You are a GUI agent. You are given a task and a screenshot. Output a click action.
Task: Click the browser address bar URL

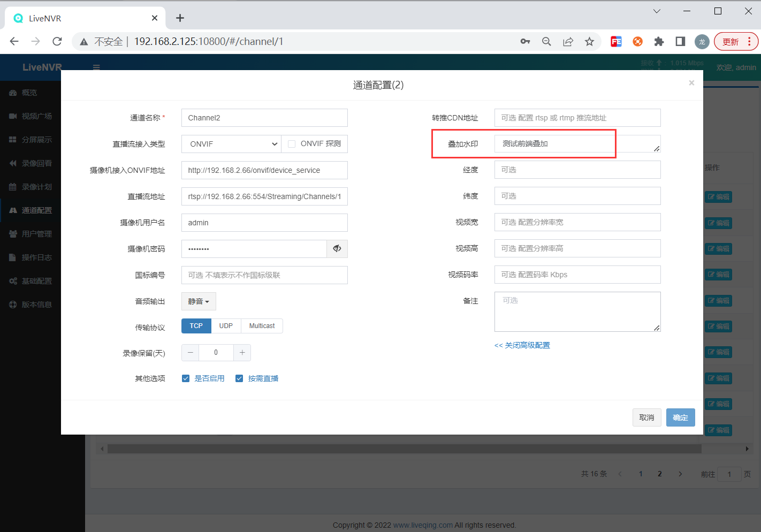[x=209, y=41]
